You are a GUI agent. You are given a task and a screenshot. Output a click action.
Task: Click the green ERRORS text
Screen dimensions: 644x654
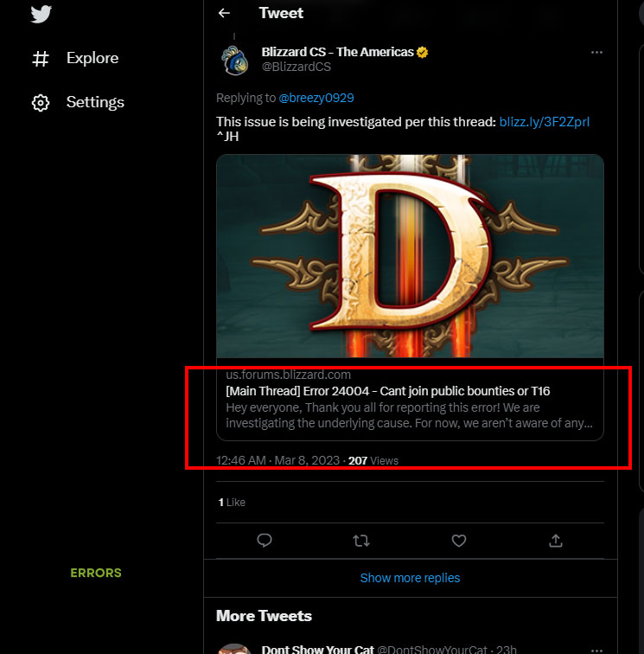coord(96,573)
